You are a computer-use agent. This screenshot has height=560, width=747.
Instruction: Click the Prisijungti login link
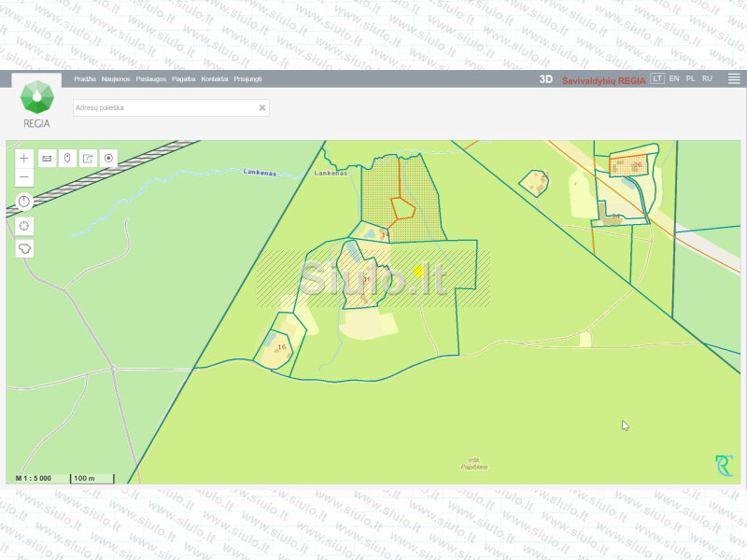point(247,79)
